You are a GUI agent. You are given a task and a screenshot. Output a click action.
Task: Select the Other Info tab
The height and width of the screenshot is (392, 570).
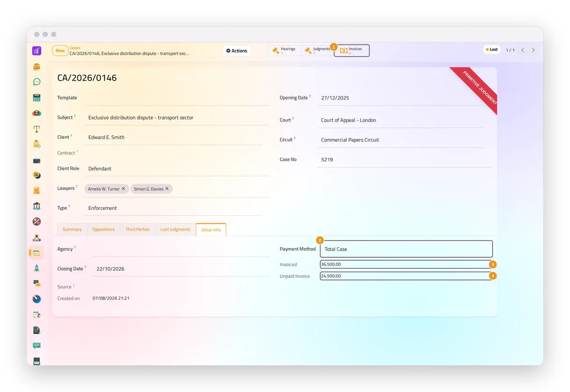click(211, 230)
